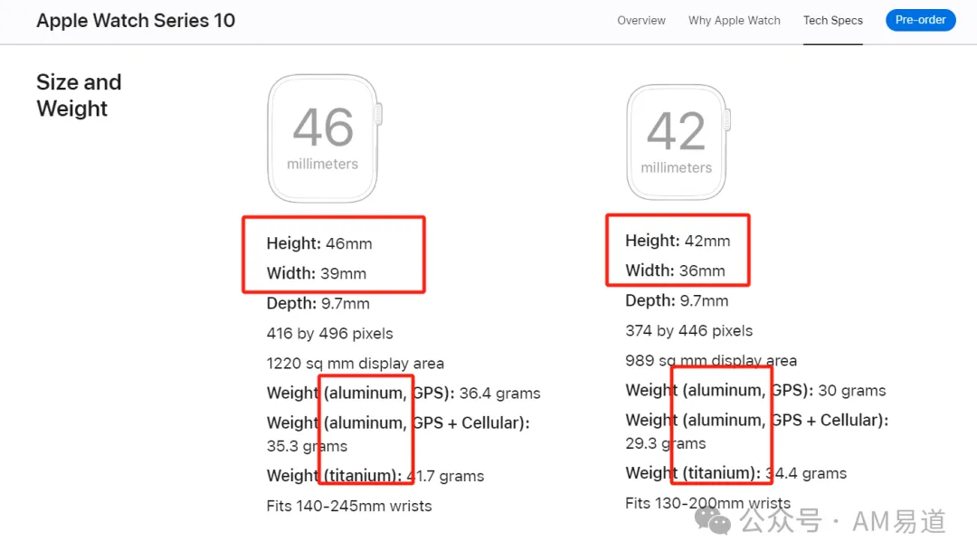Screen dimensions: 977x560
Task: Click the 46 millimeters watch illustration
Action: coord(325,138)
